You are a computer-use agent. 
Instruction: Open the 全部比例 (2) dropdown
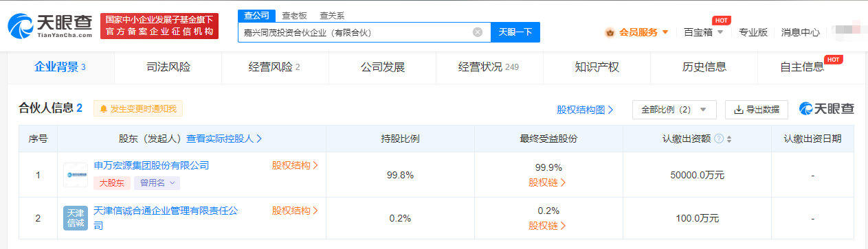[x=674, y=110]
